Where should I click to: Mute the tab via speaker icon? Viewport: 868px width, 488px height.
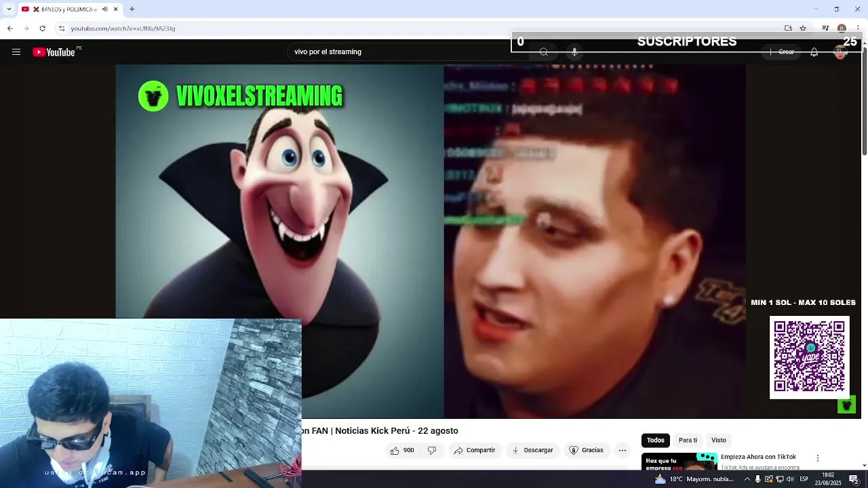[x=104, y=9]
